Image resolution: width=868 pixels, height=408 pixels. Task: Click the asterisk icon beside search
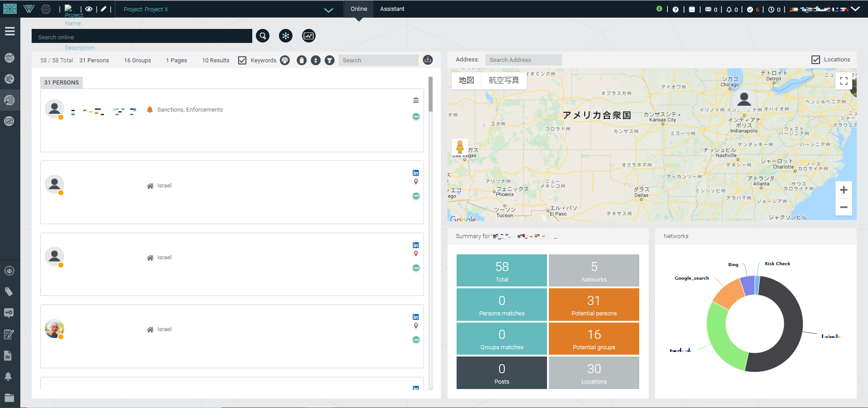click(x=286, y=36)
